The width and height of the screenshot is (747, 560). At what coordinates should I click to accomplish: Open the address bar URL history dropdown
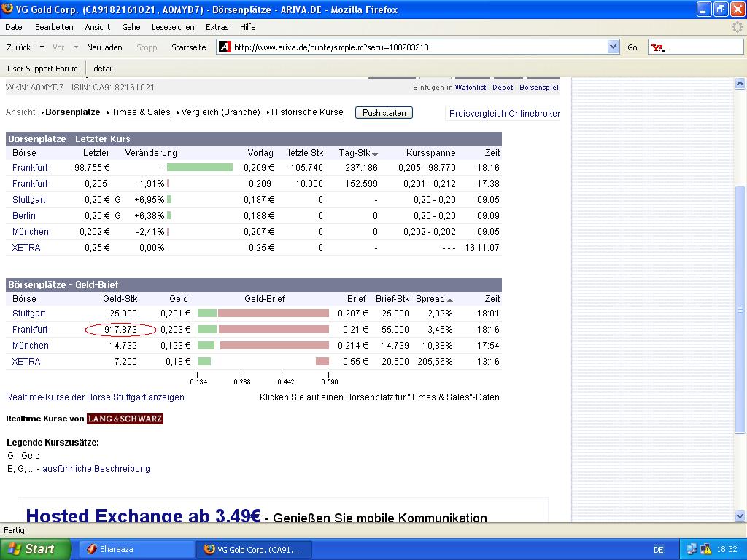coord(613,47)
